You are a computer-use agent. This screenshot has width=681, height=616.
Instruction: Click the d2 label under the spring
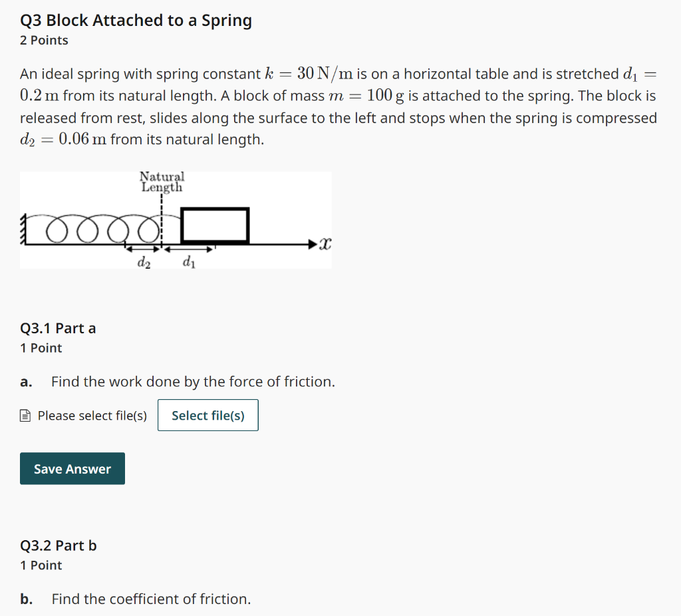[142, 261]
